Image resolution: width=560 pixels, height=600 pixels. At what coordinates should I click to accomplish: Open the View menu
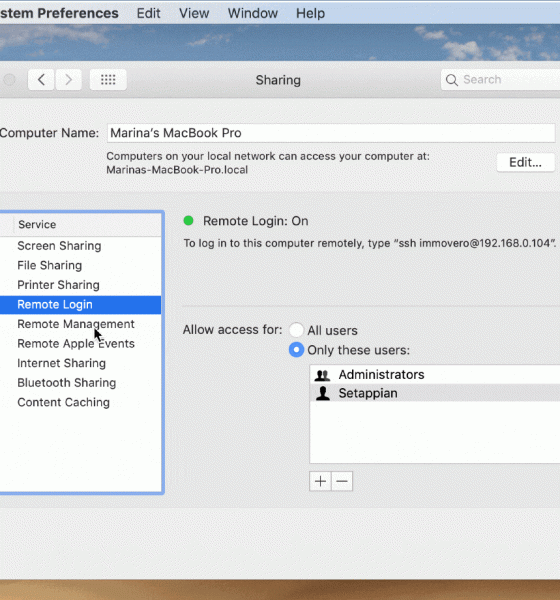point(194,13)
